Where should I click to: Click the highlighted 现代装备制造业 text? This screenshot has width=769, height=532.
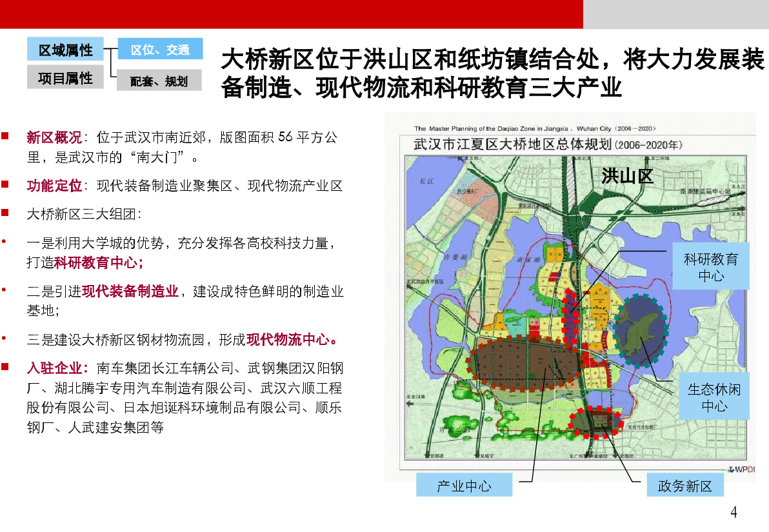click(130, 291)
